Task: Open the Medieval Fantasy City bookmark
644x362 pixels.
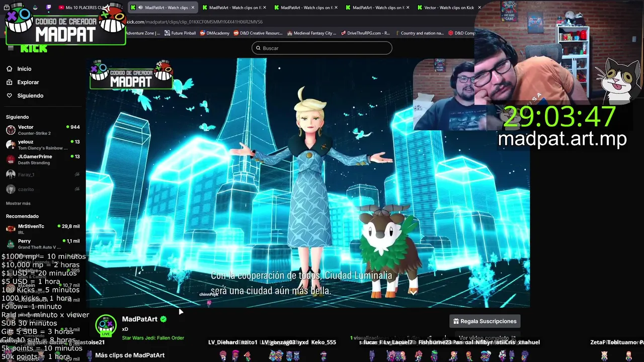Action: point(311,33)
